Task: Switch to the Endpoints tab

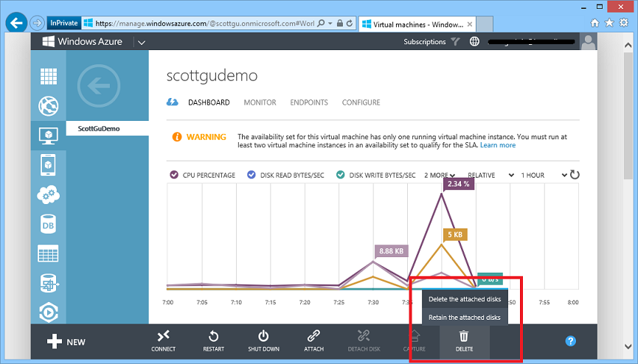Action: (309, 102)
